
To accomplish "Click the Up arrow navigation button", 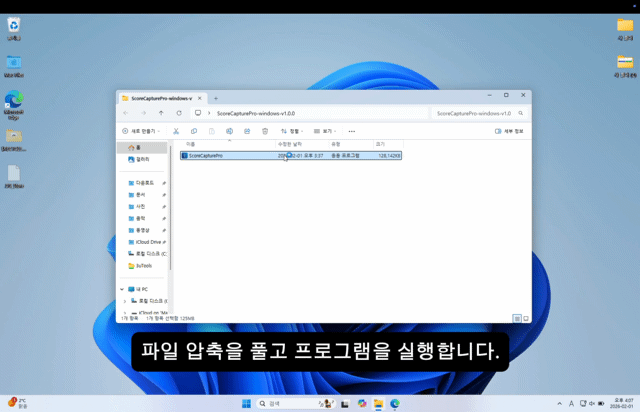I will (x=161, y=113).
